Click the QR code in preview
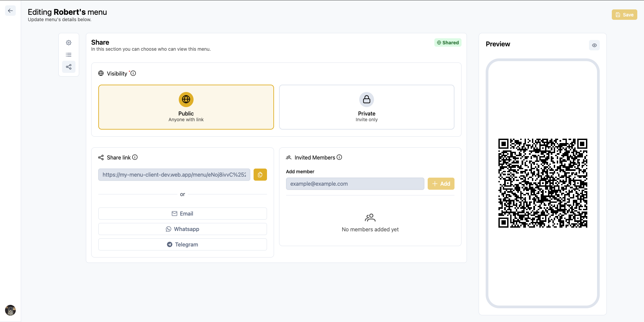 pyautogui.click(x=543, y=183)
